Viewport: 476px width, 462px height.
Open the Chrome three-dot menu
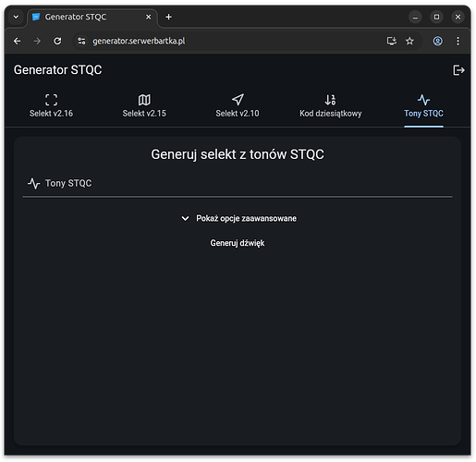pyautogui.click(x=458, y=41)
